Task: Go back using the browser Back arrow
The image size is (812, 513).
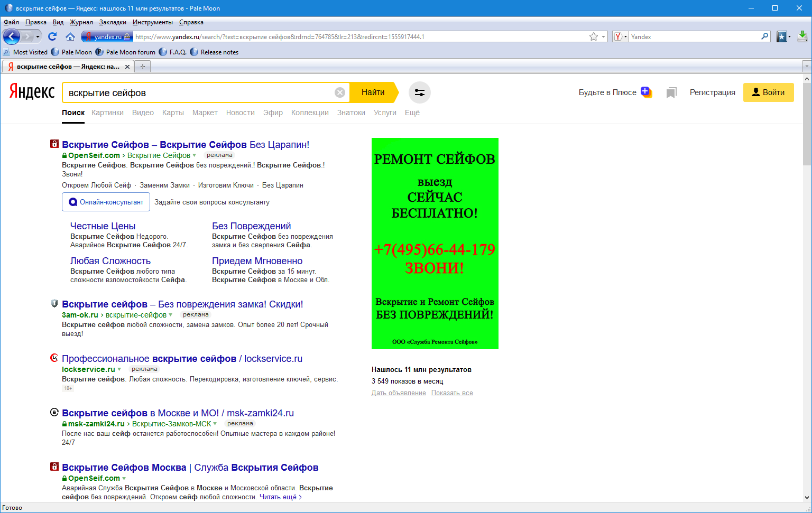Action: 12,36
